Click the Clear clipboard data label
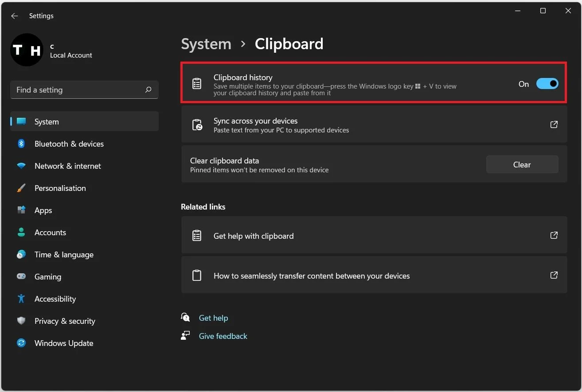The image size is (582, 392). pyautogui.click(x=224, y=160)
